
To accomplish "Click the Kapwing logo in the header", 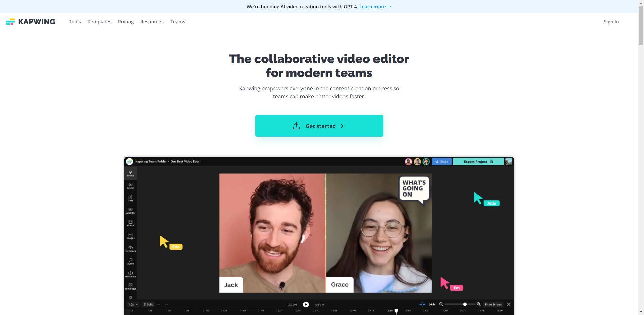I will (x=30, y=22).
